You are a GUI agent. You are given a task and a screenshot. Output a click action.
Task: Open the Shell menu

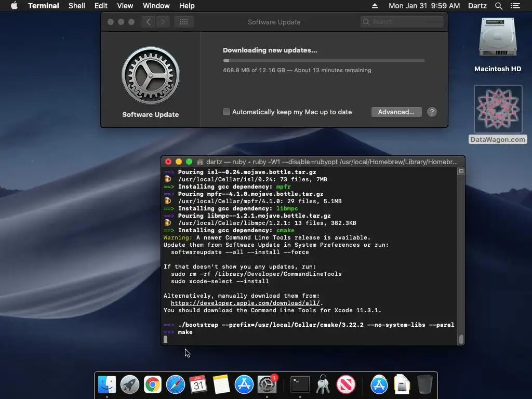(77, 6)
